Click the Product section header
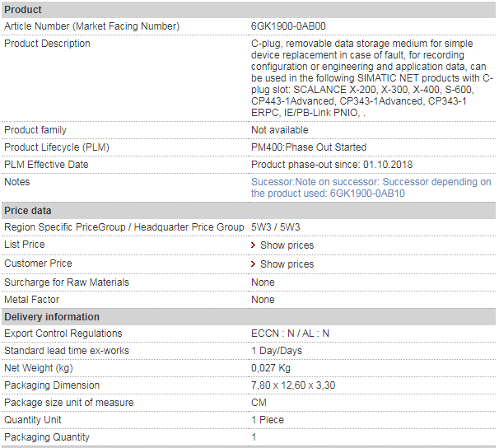Image resolution: width=499 pixels, height=448 pixels. 249,10
